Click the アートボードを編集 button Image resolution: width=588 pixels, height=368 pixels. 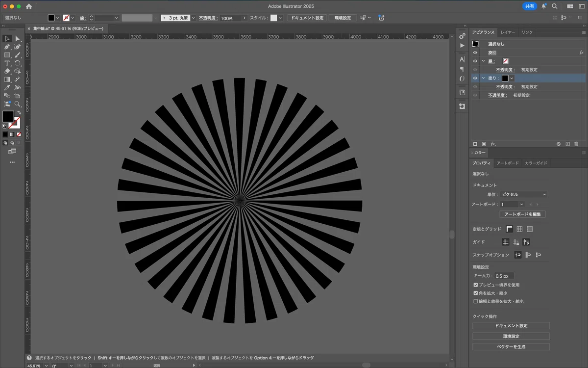click(522, 214)
